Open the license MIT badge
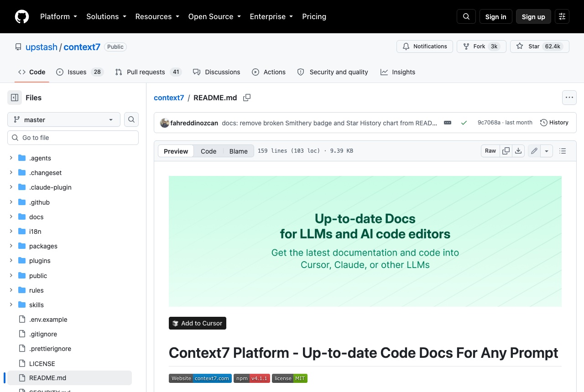Viewport: 584px width, 392px height. click(290, 378)
